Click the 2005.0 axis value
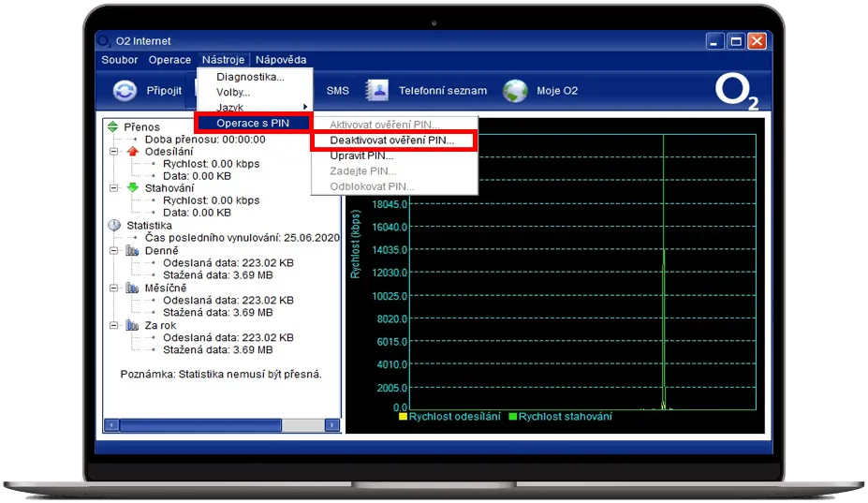Screen dimensions: 868x503 (392, 388)
